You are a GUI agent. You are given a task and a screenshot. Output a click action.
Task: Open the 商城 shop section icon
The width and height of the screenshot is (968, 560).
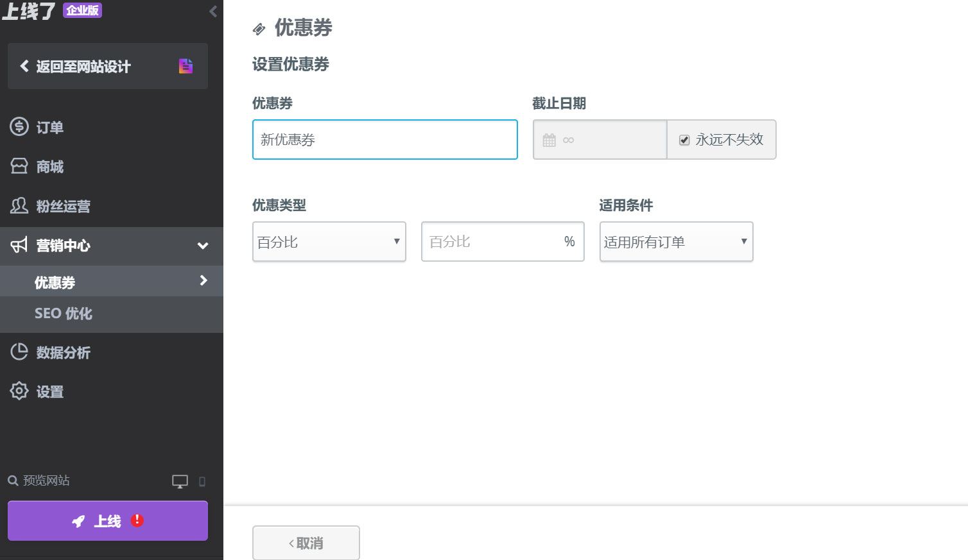click(x=19, y=165)
